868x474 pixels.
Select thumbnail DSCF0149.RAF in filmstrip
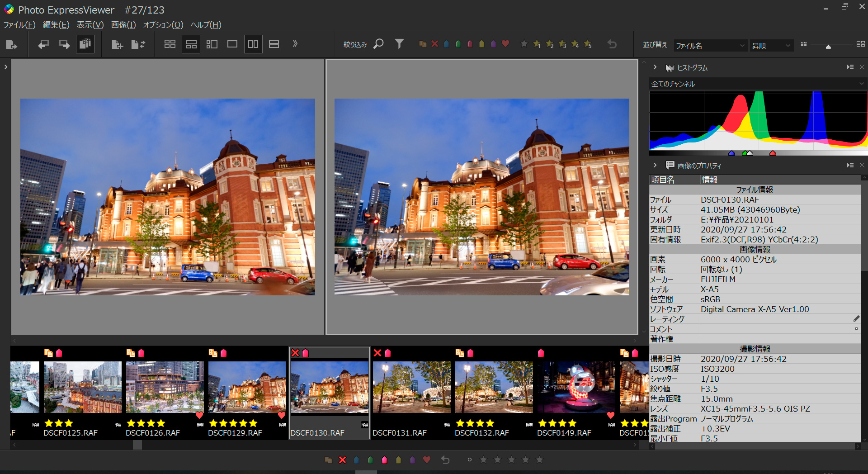[576, 393]
